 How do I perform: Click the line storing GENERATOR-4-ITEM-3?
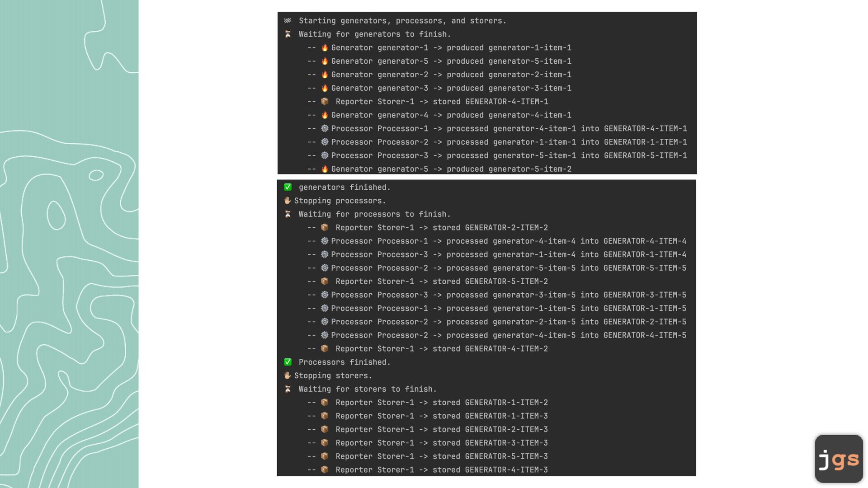pyautogui.click(x=441, y=470)
